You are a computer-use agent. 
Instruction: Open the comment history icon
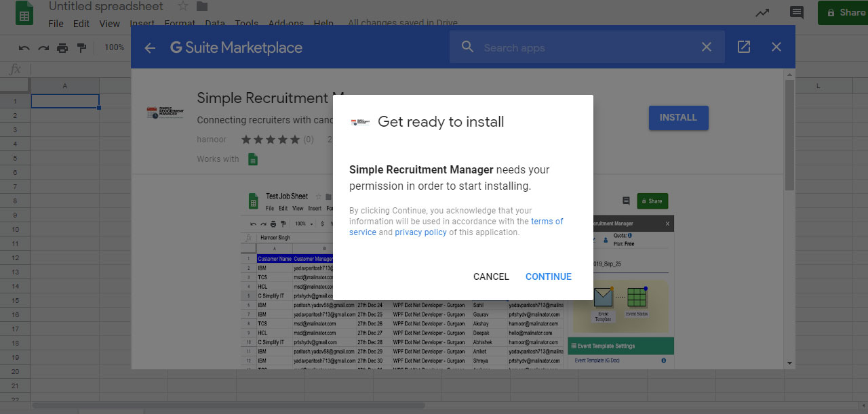tap(797, 12)
